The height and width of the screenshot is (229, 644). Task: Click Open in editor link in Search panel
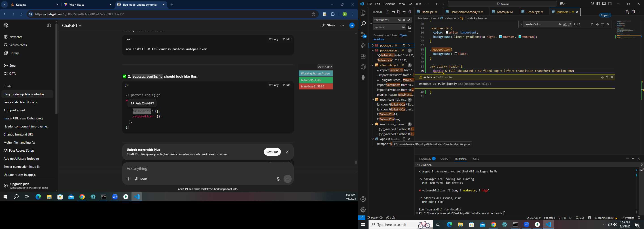[x=390, y=37]
